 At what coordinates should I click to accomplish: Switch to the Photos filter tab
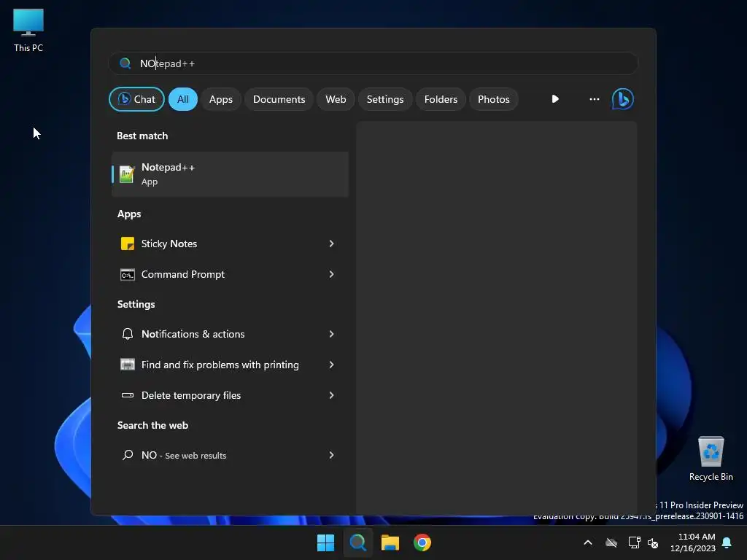tap(494, 99)
